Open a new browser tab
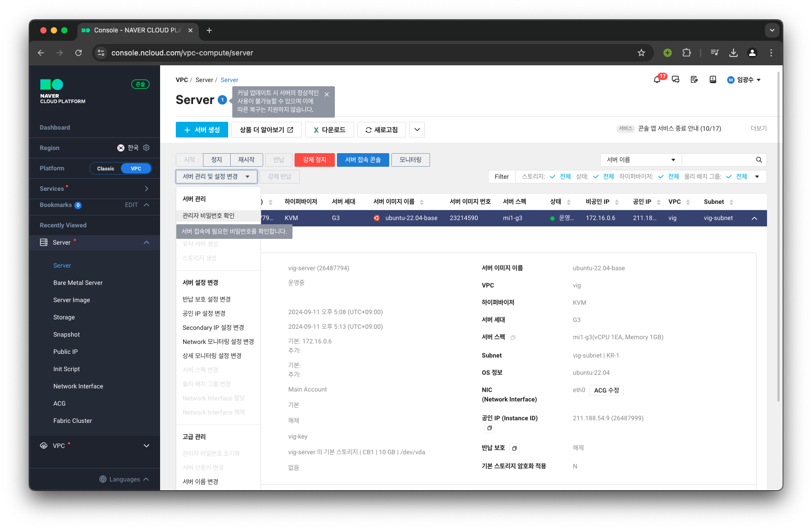The image size is (812, 529). coord(209,30)
